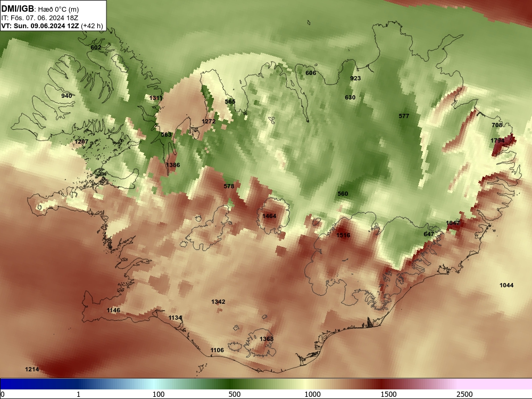
Task: Click the DMI/IGB title text
Action: pos(18,9)
